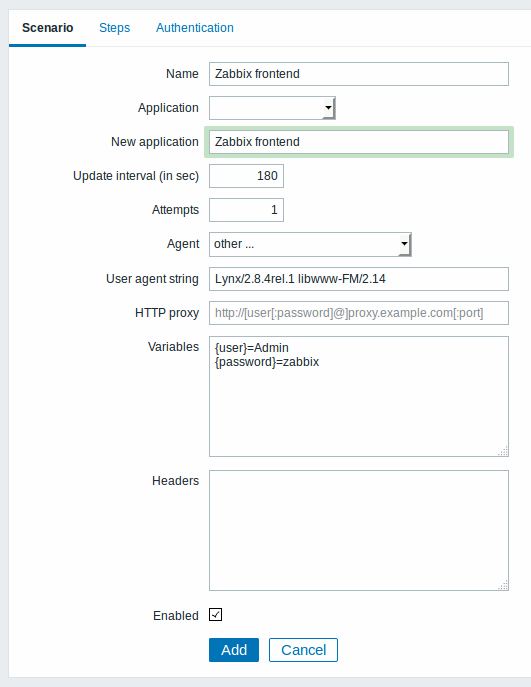Screen dimensions: 531x687
Task: Uncheck the Enabled checkbox
Action: click(216, 615)
